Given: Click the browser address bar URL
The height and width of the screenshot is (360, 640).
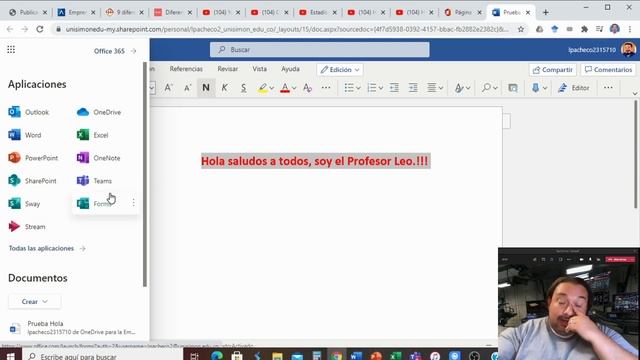Looking at the screenshot, I should [287, 29].
